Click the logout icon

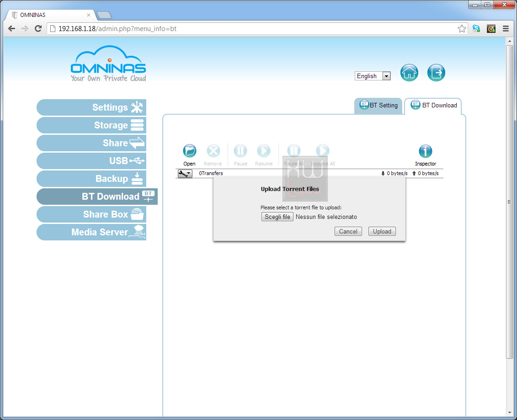click(436, 73)
